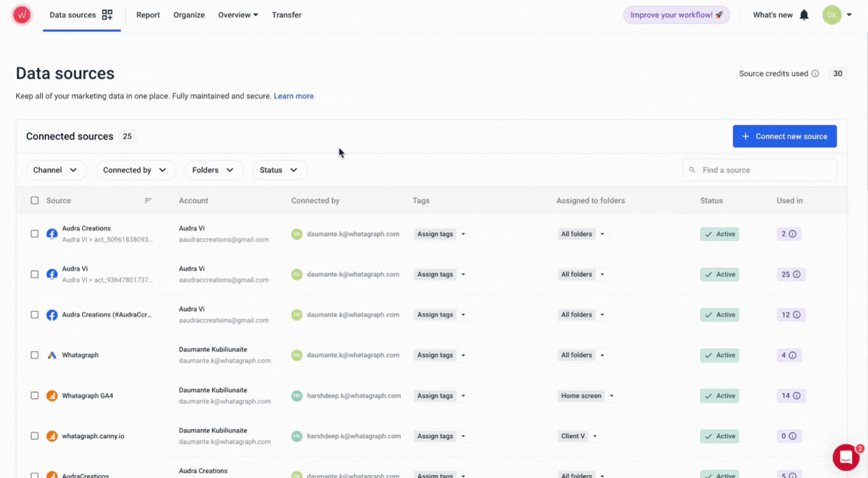The image size is (868, 478).
Task: Go to the Report tab
Action: (148, 15)
